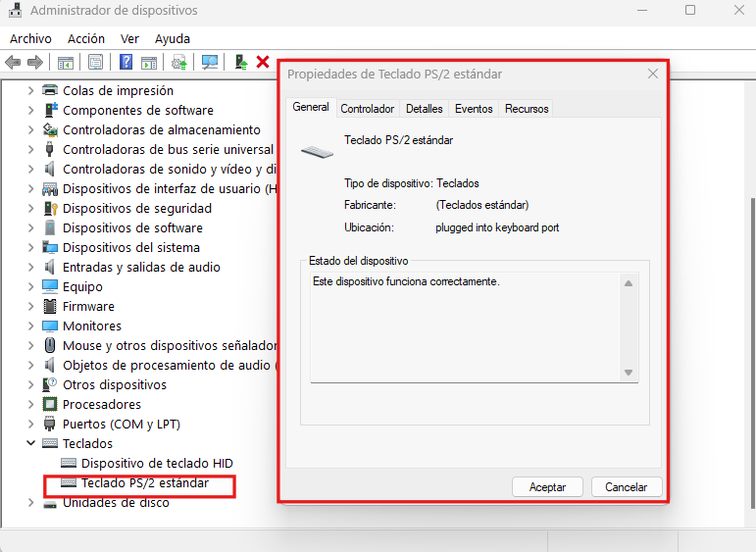Click the Dispositivos de software icon
Viewport: 756px width, 552px height.
pos(50,227)
